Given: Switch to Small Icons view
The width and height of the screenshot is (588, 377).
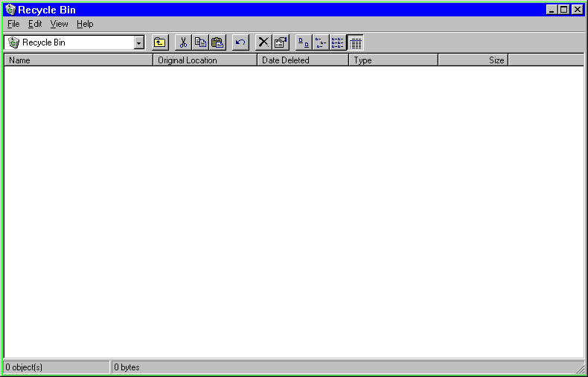Looking at the screenshot, I should [321, 42].
